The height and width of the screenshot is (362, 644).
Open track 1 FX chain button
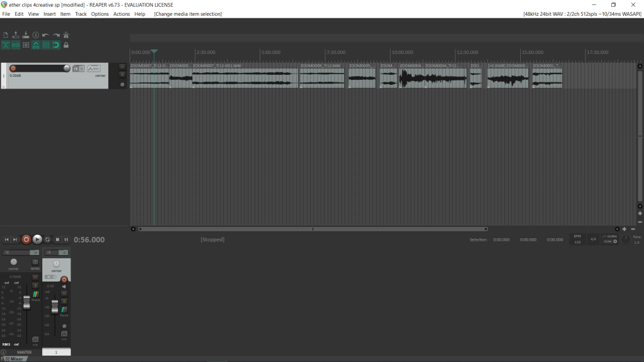tap(75, 69)
